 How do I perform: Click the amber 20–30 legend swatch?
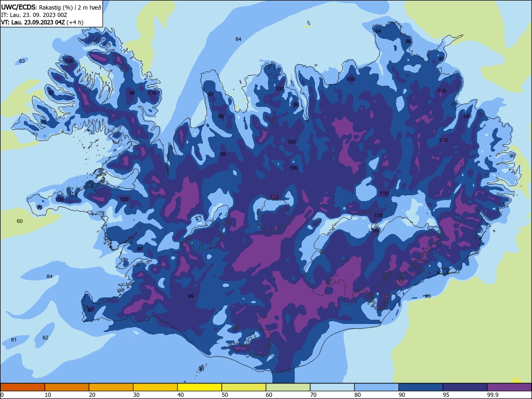[x=111, y=387]
